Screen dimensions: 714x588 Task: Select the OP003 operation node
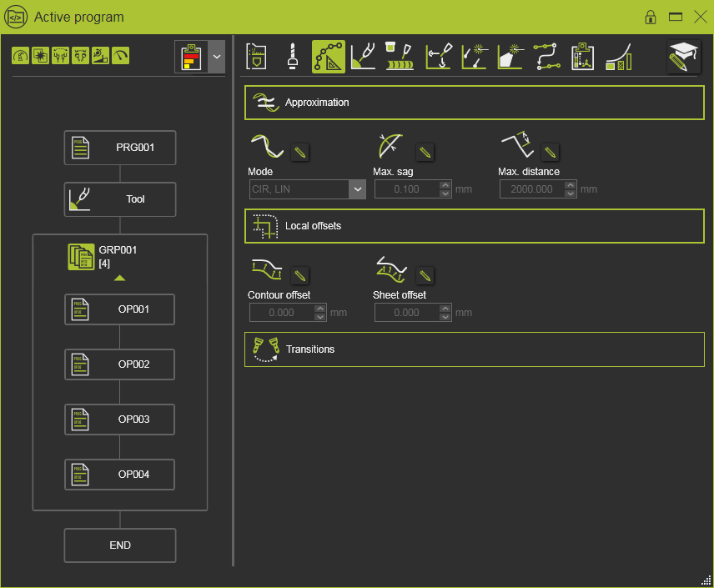(x=120, y=420)
